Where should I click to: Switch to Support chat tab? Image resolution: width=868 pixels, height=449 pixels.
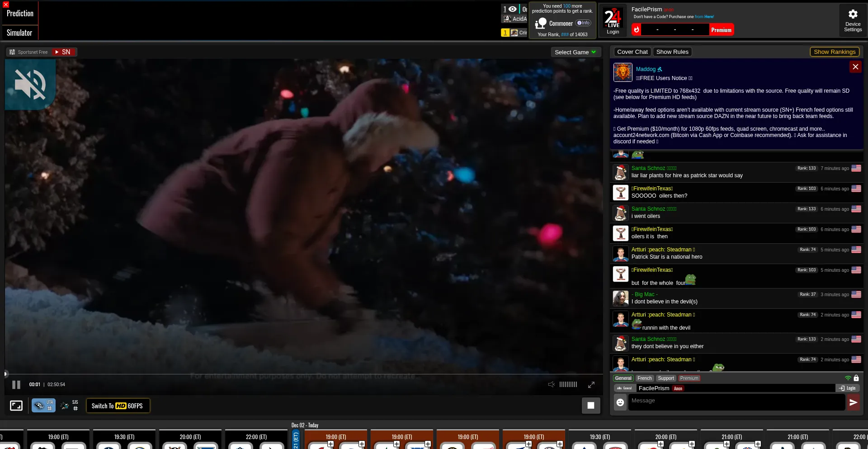[666, 378]
